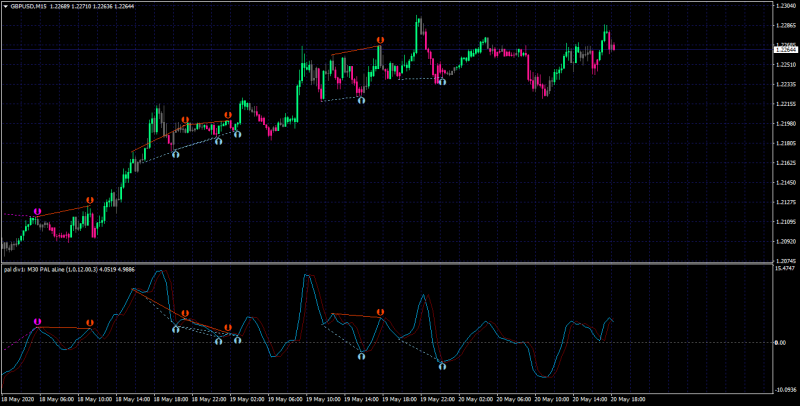
Task: Click the 1.21980 price scale label
Action: coord(785,123)
